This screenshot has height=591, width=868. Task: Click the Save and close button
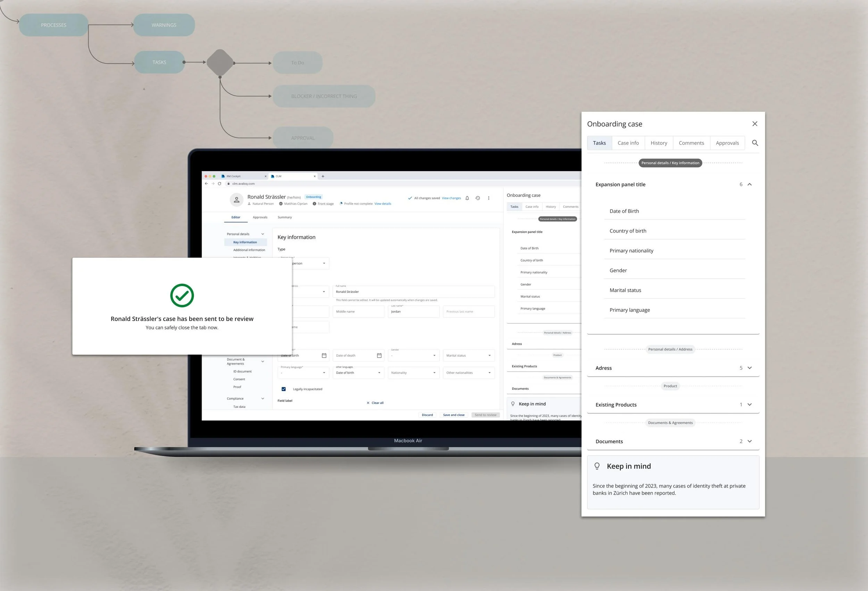(x=453, y=415)
